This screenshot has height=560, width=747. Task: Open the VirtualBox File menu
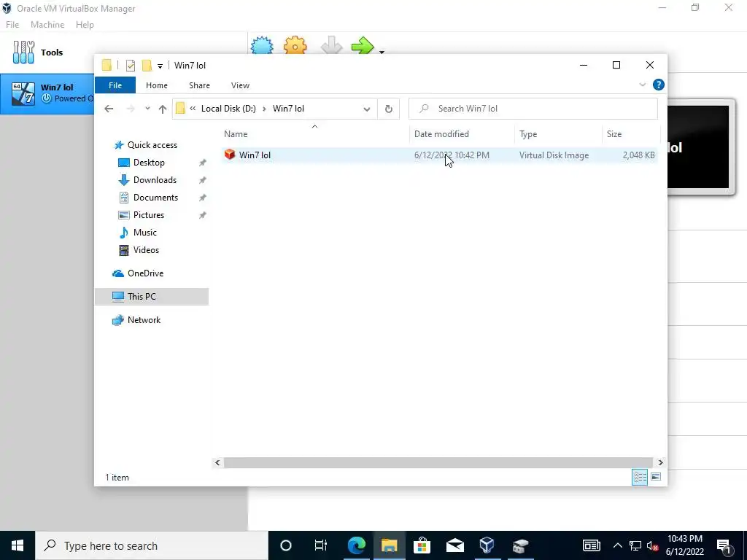(12, 25)
